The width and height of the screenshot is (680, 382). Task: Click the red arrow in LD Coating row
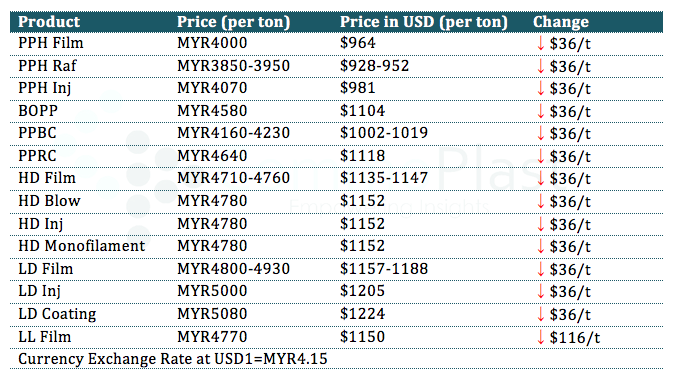click(x=540, y=314)
